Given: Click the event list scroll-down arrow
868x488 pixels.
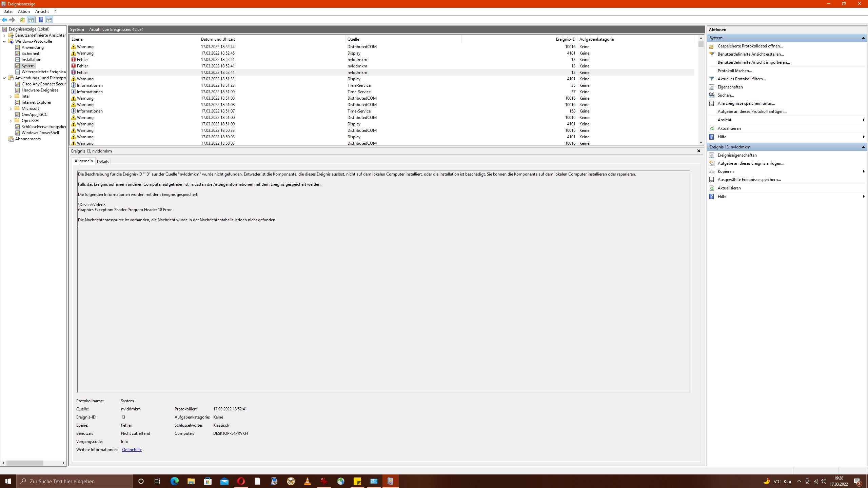Looking at the screenshot, I should click(701, 142).
